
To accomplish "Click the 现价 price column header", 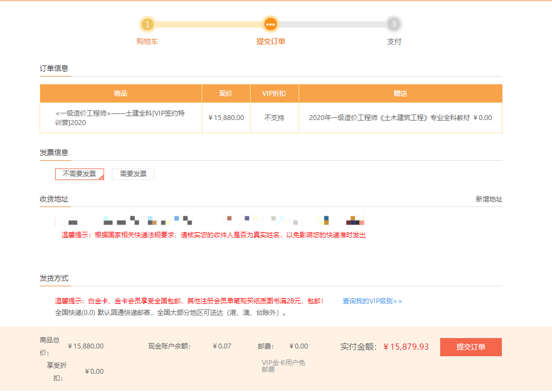I will coord(226,93).
